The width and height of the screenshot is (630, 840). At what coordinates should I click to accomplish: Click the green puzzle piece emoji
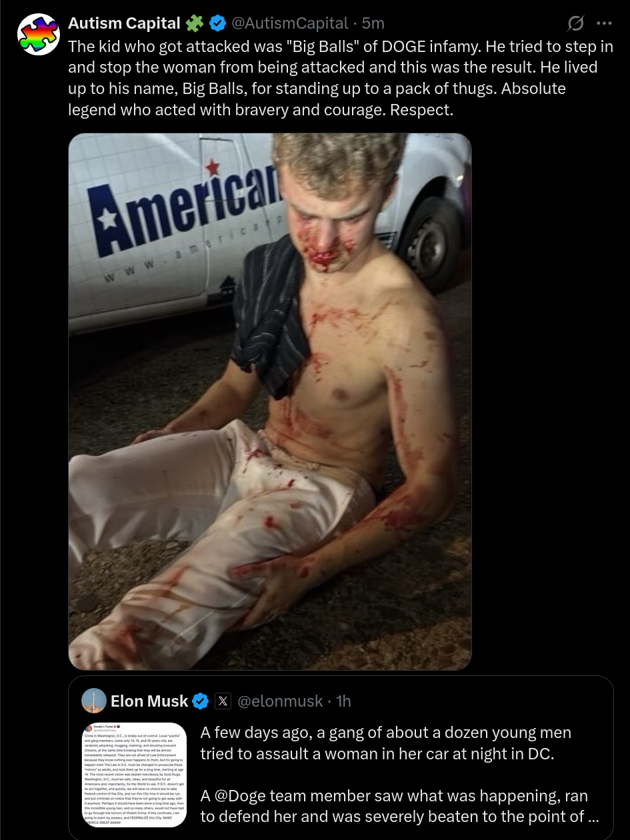194,23
